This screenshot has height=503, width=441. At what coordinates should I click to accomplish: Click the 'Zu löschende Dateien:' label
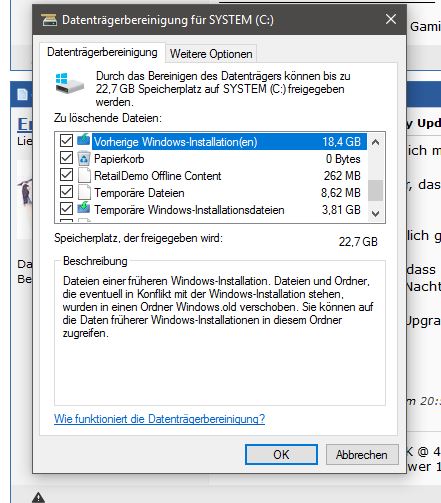(x=108, y=118)
